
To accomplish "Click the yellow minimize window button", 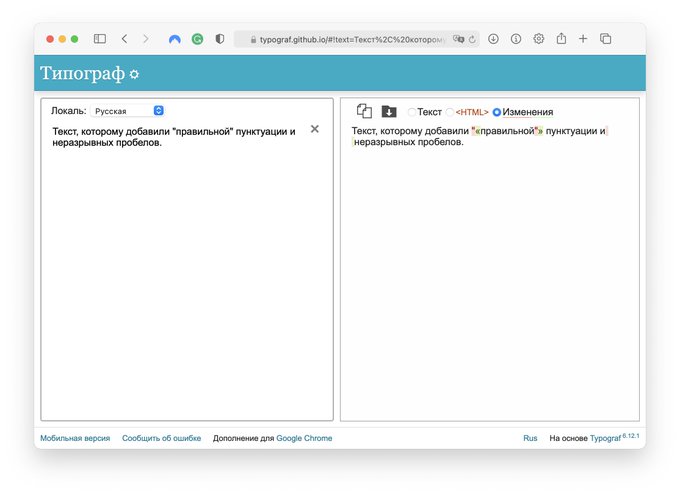I will point(62,39).
